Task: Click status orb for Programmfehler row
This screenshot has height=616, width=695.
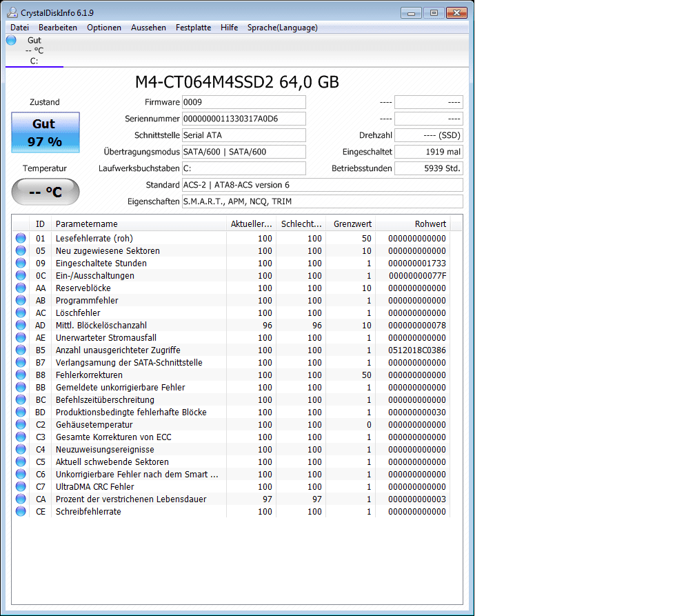Action: (21, 300)
